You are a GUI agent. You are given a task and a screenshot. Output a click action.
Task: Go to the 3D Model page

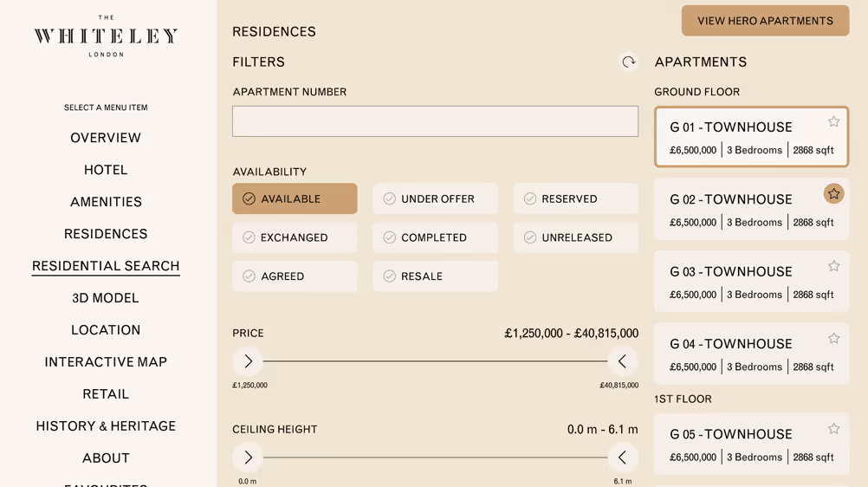click(106, 298)
